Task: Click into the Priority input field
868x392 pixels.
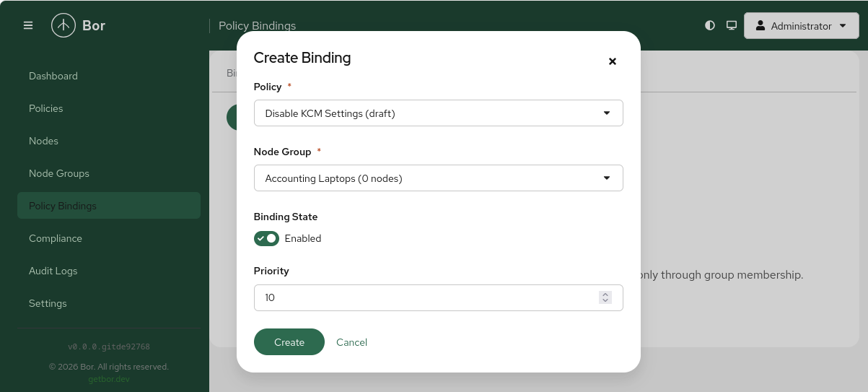Action: click(x=438, y=297)
